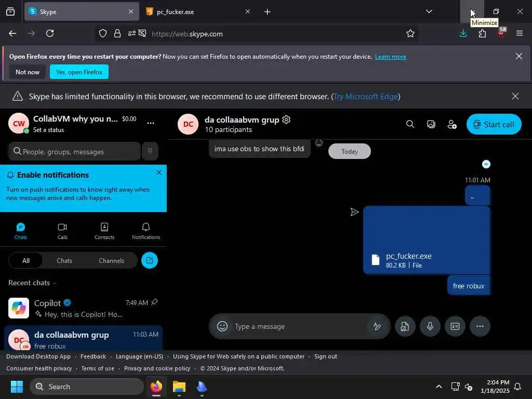
Task: Switch to the Skype browser tab
Action: click(82, 12)
